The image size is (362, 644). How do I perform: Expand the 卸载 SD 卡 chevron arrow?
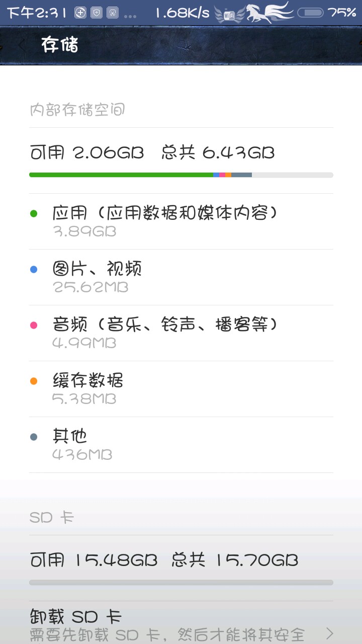(329, 632)
